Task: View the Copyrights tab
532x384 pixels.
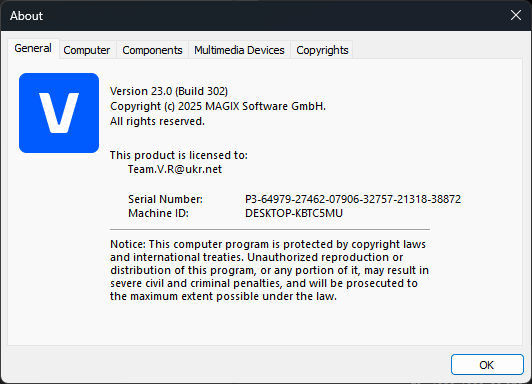Action: point(322,50)
